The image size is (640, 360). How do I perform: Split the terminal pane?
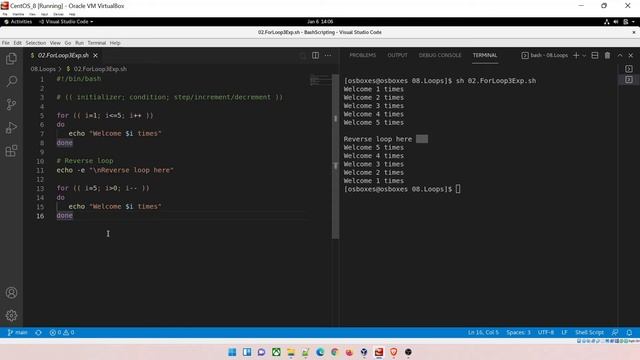tap(595, 55)
